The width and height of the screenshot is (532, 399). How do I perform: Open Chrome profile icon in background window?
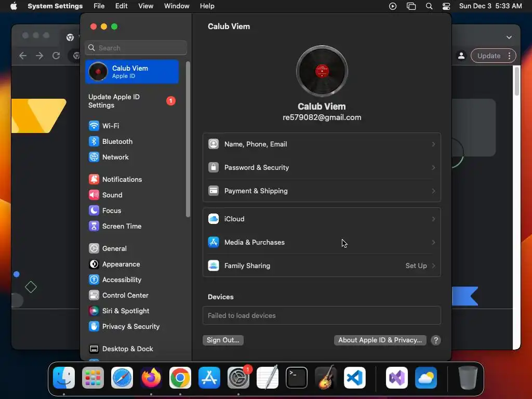(x=461, y=56)
